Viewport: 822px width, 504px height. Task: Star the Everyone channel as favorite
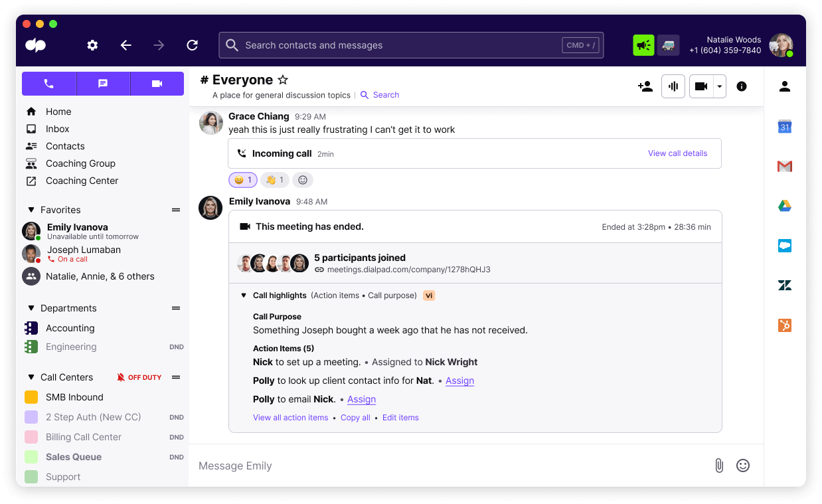tap(283, 80)
